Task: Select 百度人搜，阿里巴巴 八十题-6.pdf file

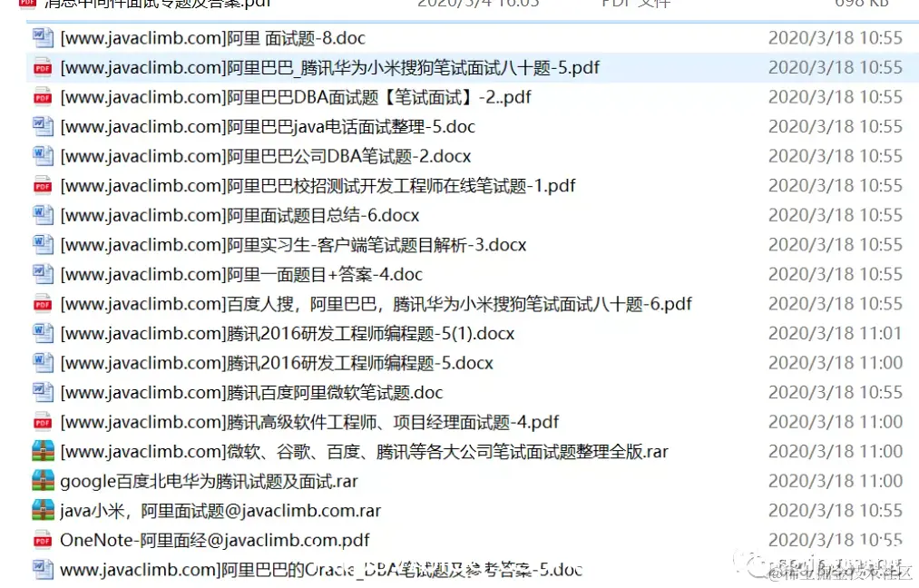Action: [x=376, y=304]
